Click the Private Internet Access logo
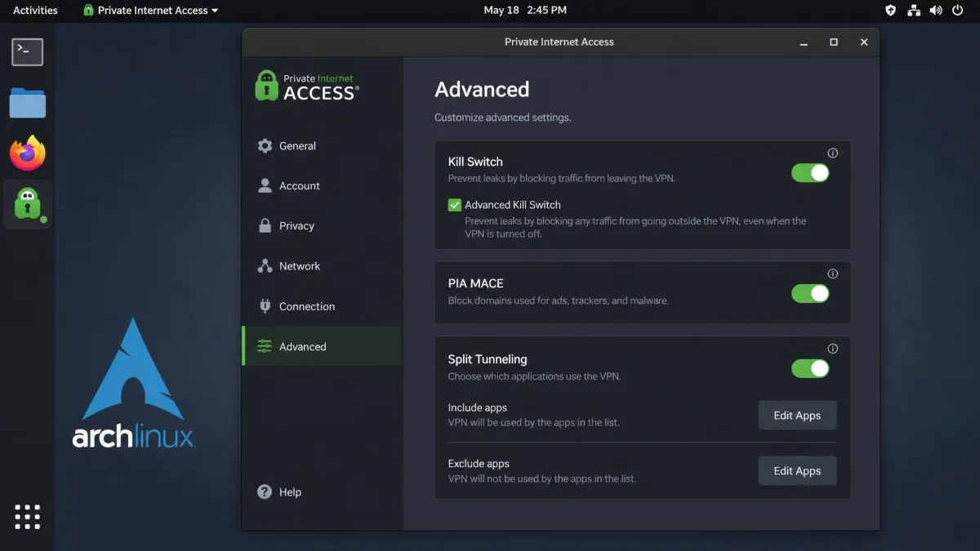 (x=306, y=86)
